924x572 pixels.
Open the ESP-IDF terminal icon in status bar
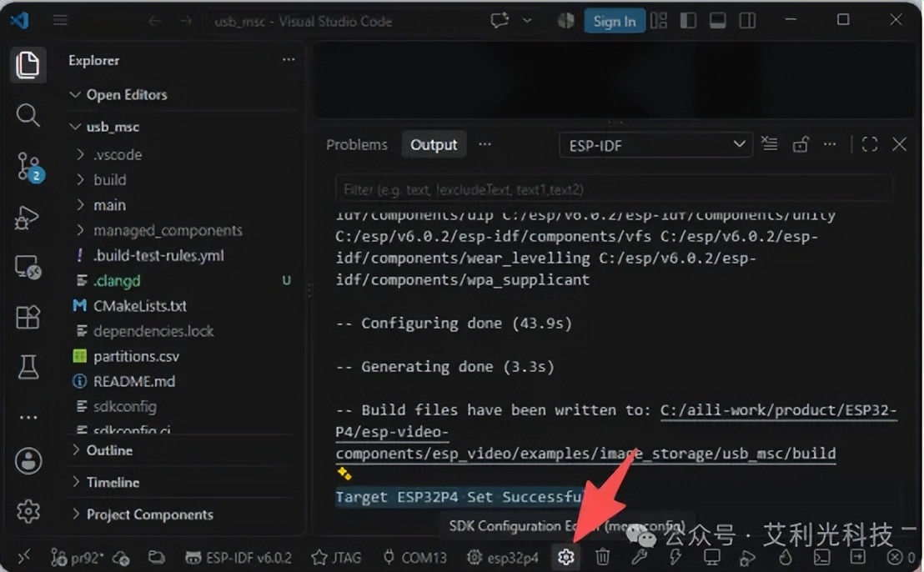[821, 557]
